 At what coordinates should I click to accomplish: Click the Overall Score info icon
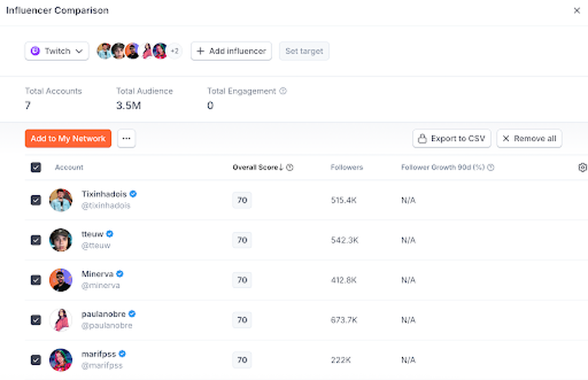(x=289, y=167)
